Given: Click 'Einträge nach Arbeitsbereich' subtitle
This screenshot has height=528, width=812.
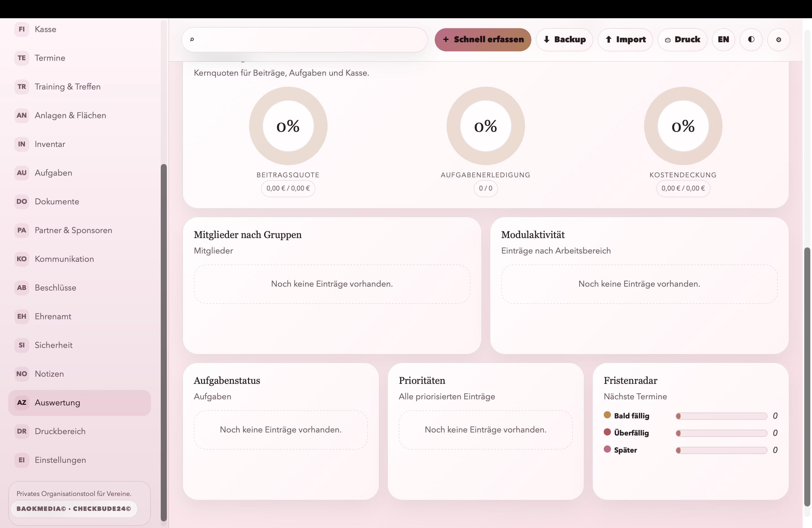Looking at the screenshot, I should click(556, 251).
